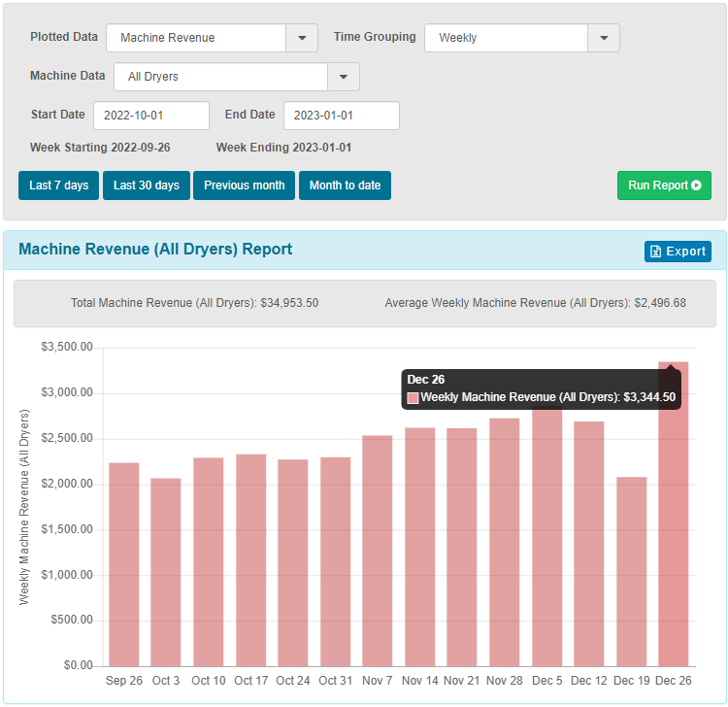Viewport: 728px width, 707px height.
Task: Expand the Machine Data dropdown arrow
Action: (344, 77)
